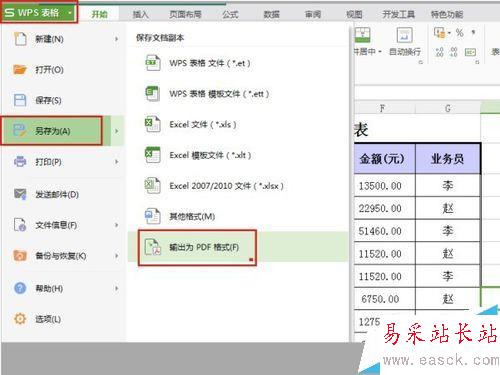Viewport: 500px width, 375px height.
Task: Expand the 新建(N) submenu arrow
Action: [116, 39]
